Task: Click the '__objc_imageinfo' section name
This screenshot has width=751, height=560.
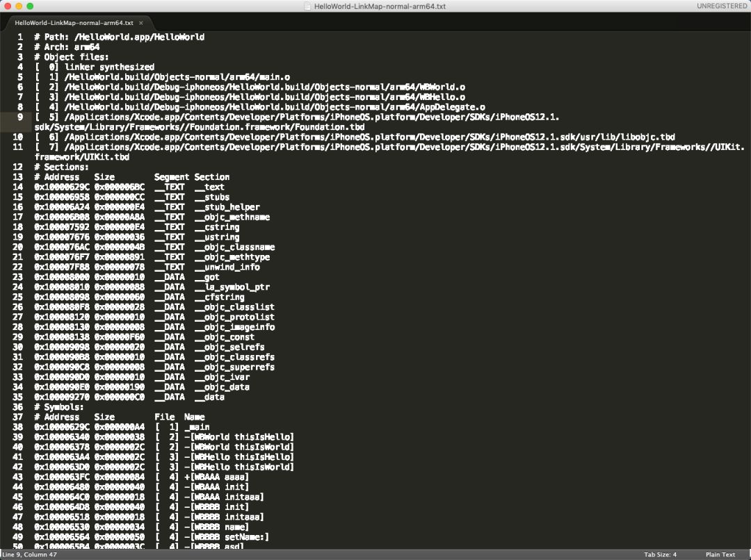Action: [x=235, y=328]
